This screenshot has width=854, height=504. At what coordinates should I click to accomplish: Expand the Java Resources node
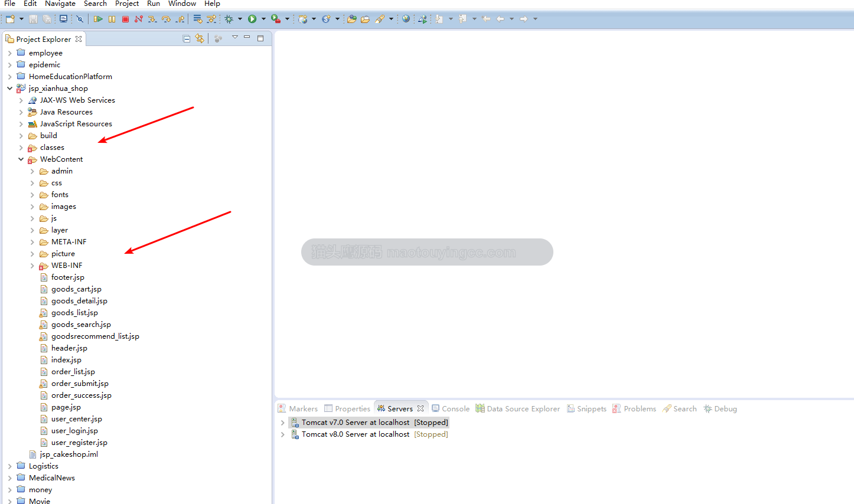21,112
